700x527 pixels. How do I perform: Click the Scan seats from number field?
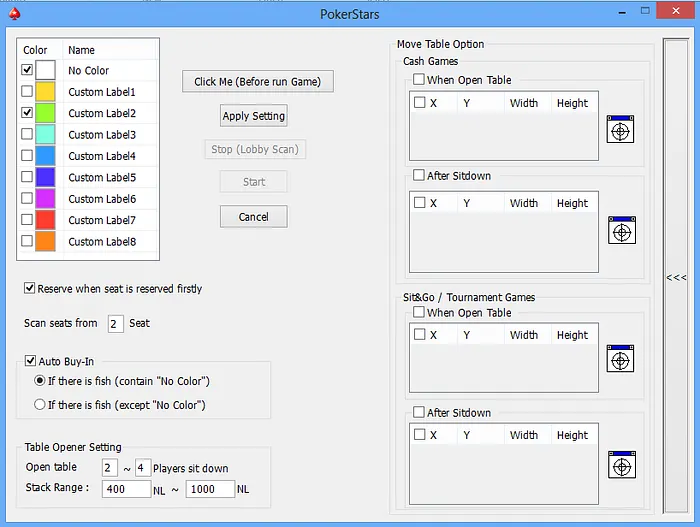pyautogui.click(x=115, y=324)
